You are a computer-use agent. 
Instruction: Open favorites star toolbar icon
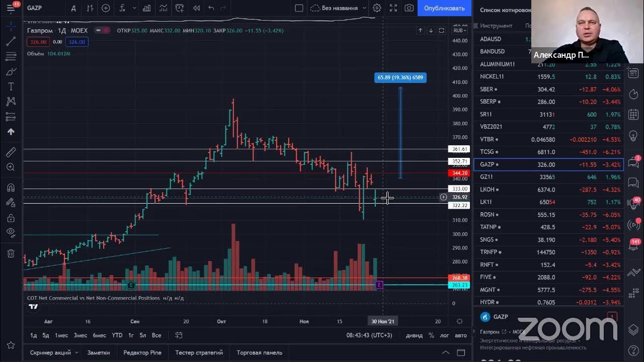11,345
